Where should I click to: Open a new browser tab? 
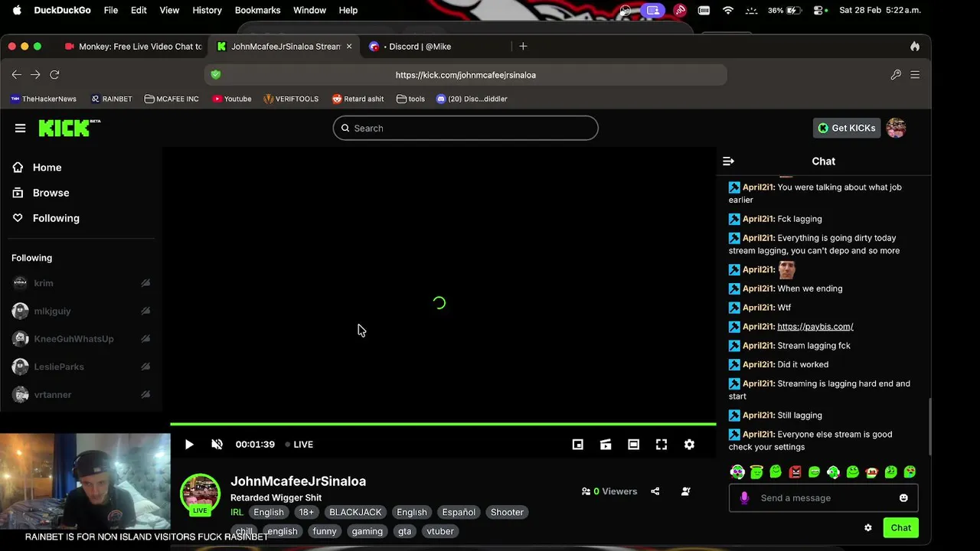pos(523,47)
